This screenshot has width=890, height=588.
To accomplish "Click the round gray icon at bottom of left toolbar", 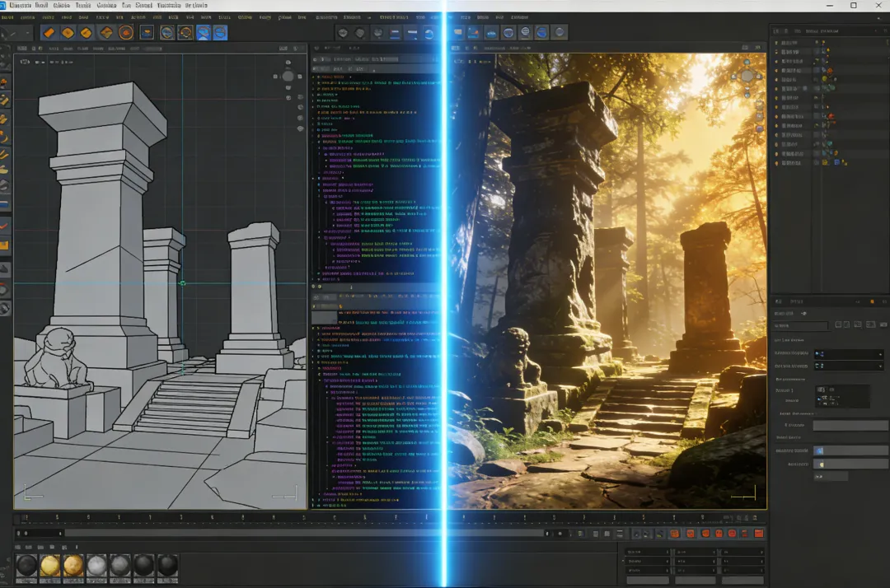I will (5, 308).
